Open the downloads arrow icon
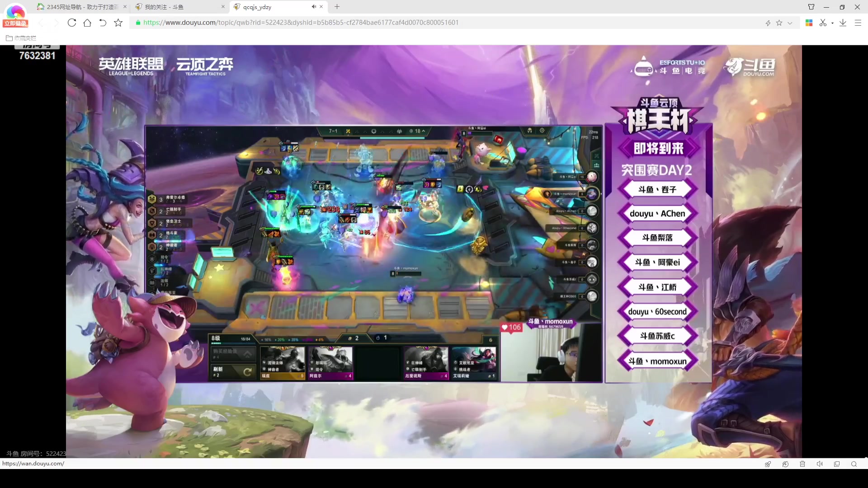868x488 pixels. coord(843,23)
